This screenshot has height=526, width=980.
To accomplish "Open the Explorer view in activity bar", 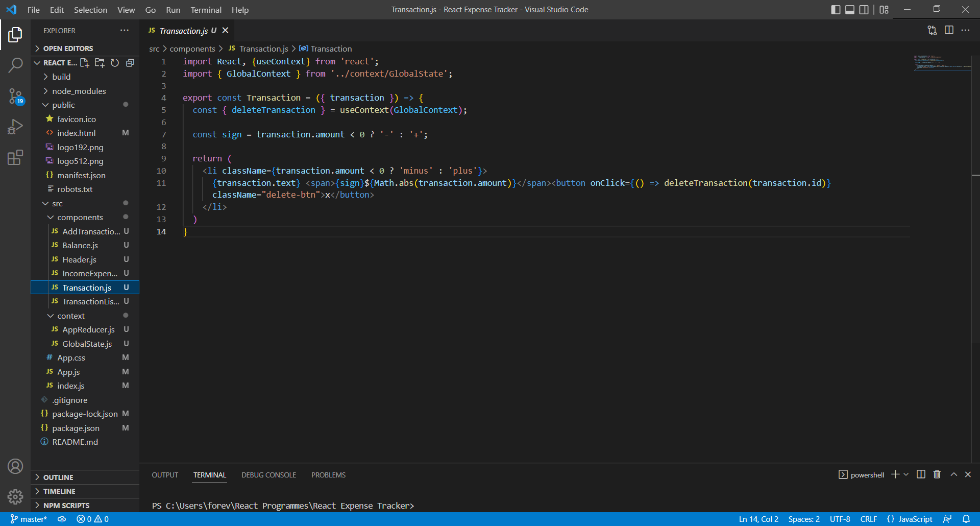I will 15,35.
